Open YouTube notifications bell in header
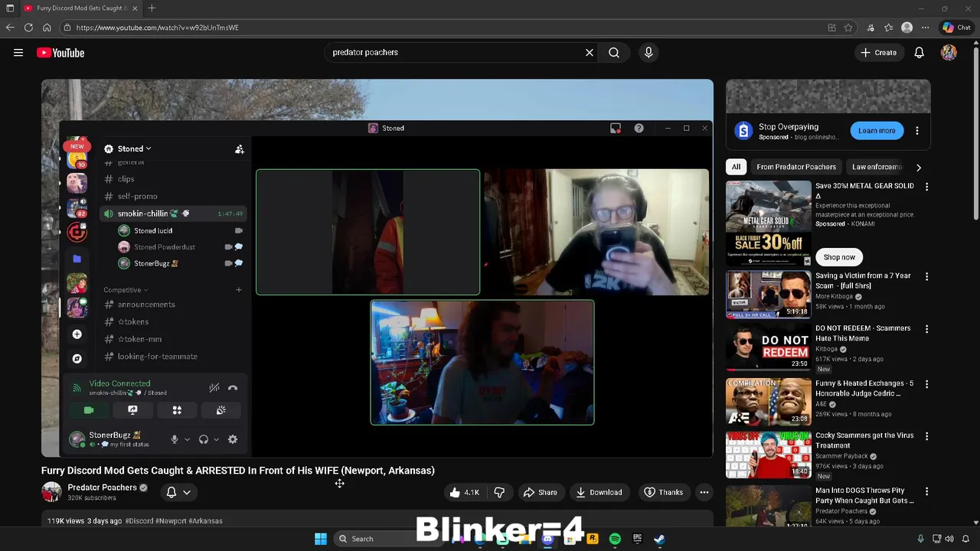This screenshot has width=980, height=551. click(920, 53)
